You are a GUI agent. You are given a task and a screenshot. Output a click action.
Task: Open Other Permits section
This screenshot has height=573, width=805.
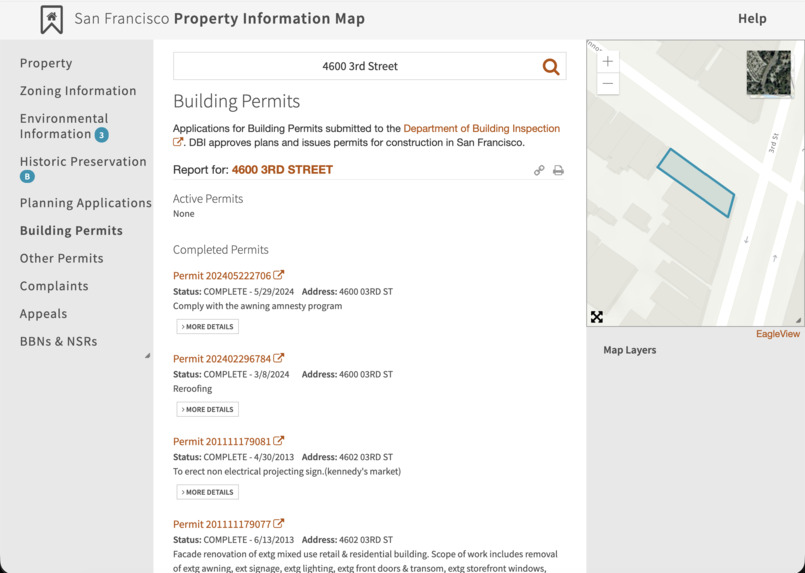click(62, 258)
